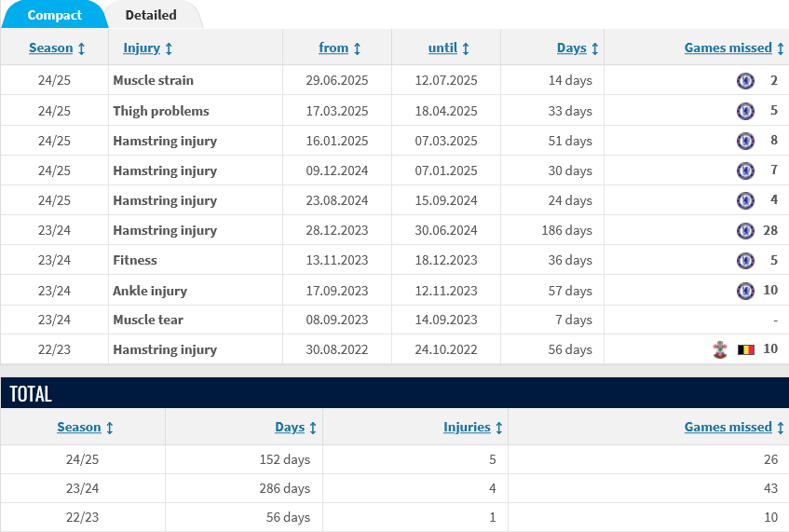The height and width of the screenshot is (532, 789).
Task: Click sort arrow next to Injury header
Action: [169, 48]
